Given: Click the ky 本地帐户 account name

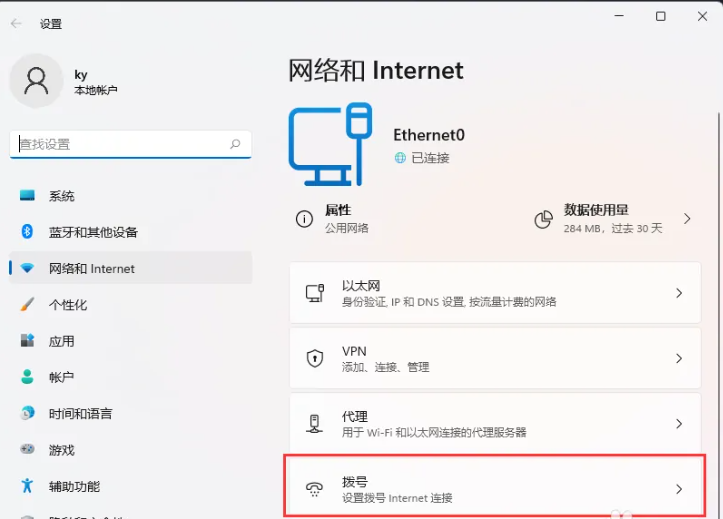Looking at the screenshot, I should click(x=95, y=82).
